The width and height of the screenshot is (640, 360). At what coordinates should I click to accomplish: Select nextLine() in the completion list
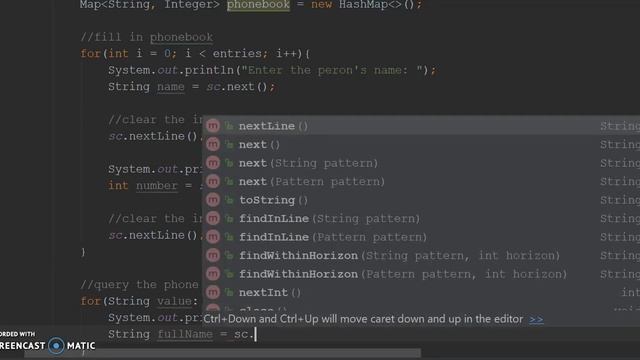click(x=421, y=126)
